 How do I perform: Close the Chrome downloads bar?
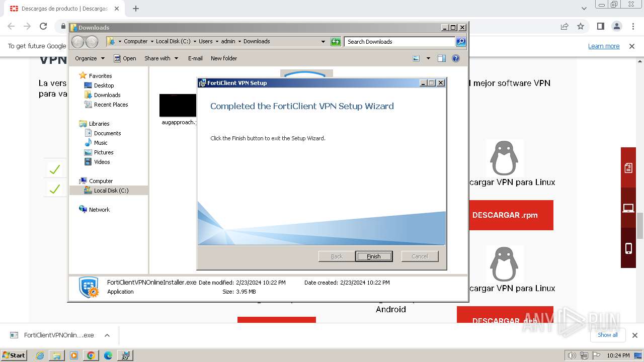click(x=634, y=335)
